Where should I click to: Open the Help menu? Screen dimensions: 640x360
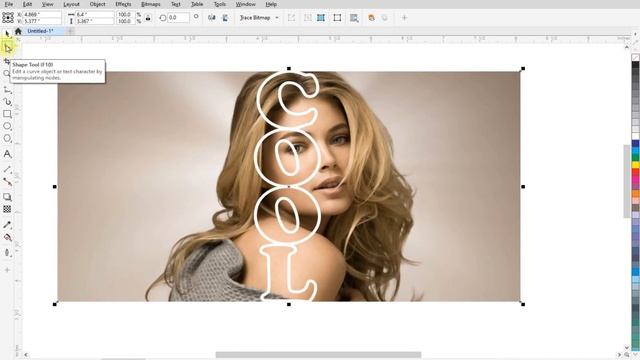tap(271, 4)
